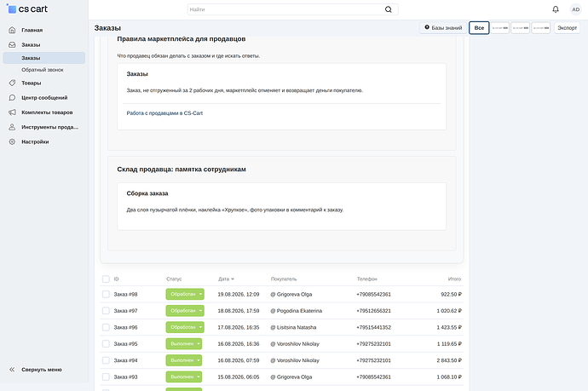Open order link Заказ #94
The width and height of the screenshot is (588, 391).
125,360
